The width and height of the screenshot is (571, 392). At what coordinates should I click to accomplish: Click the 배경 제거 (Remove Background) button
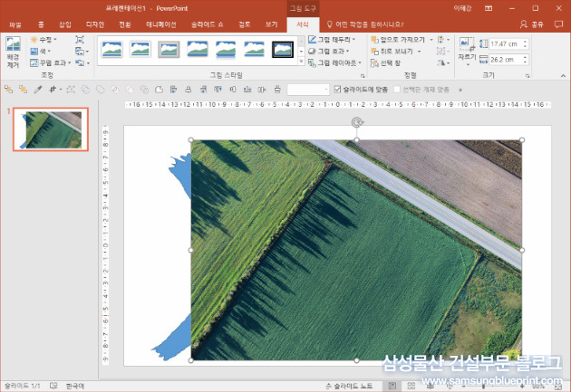[13, 52]
